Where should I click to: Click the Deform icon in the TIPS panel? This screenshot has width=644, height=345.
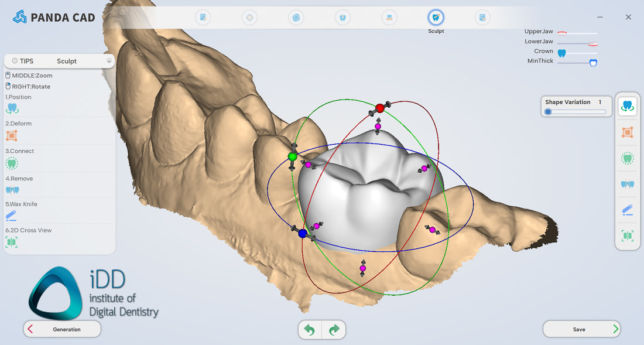12,136
